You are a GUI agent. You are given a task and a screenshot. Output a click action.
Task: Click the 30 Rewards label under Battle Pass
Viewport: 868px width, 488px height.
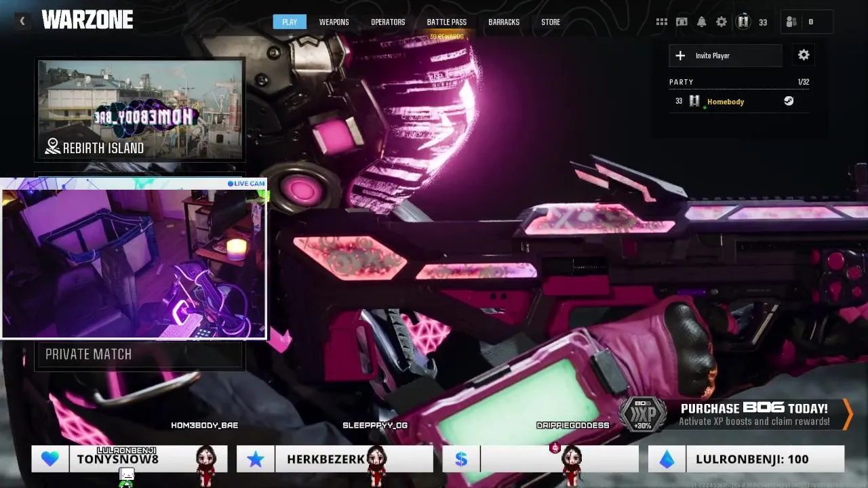click(446, 36)
